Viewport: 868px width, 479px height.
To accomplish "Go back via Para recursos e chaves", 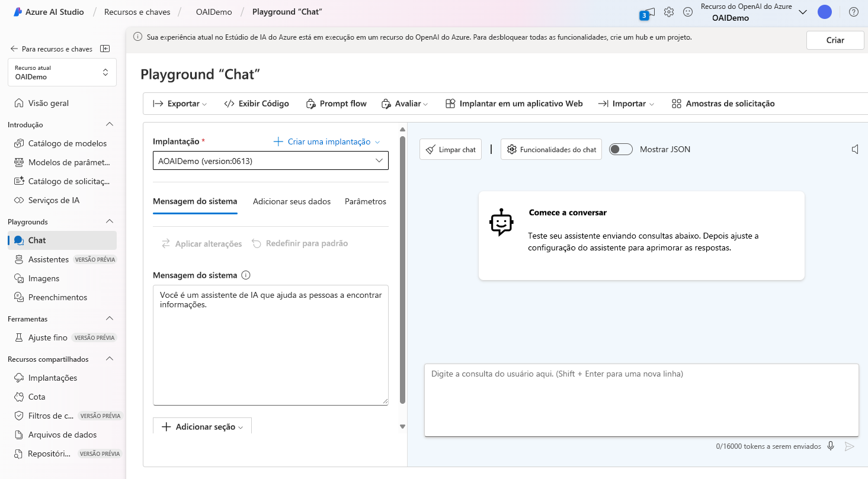I will click(51, 49).
